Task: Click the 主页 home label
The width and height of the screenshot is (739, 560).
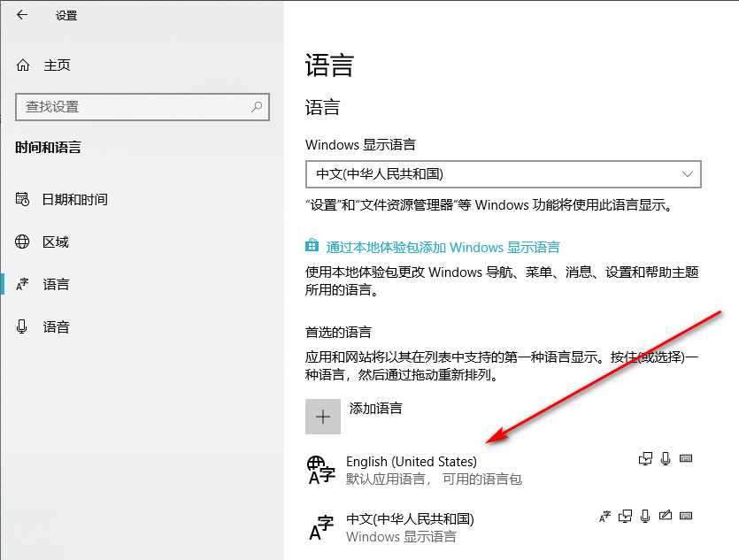Action: coord(57,65)
